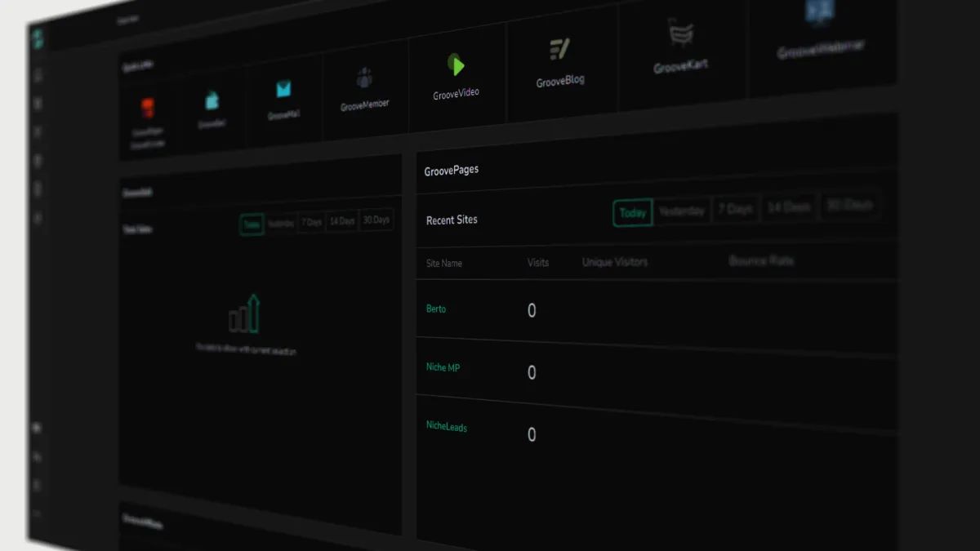The image size is (980, 551).
Task: Open the Berto site link
Action: (x=436, y=309)
